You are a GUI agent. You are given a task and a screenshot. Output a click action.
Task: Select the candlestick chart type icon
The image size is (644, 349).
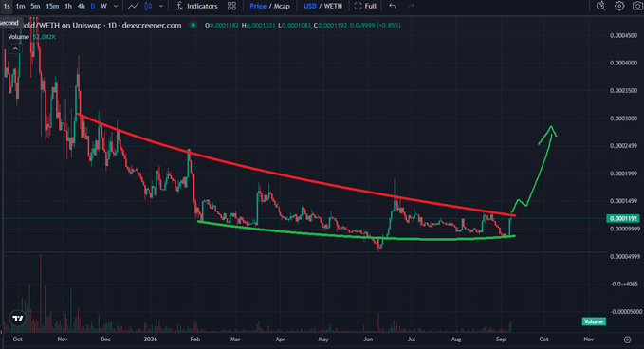pyautogui.click(x=148, y=6)
